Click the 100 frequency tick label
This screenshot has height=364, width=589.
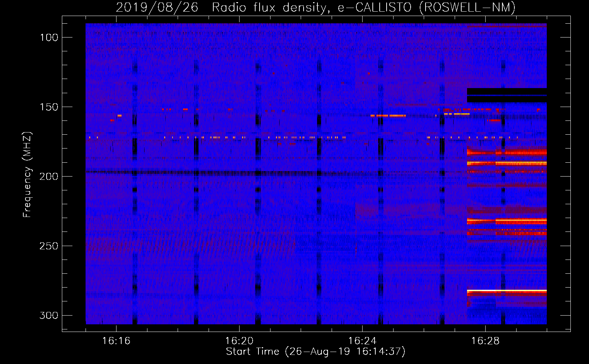(49, 37)
